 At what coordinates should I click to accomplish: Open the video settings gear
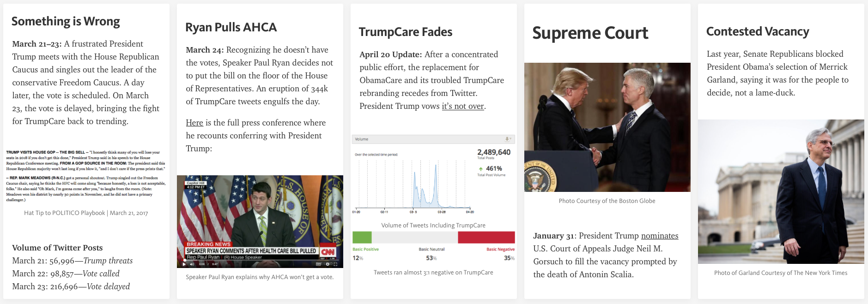328,264
